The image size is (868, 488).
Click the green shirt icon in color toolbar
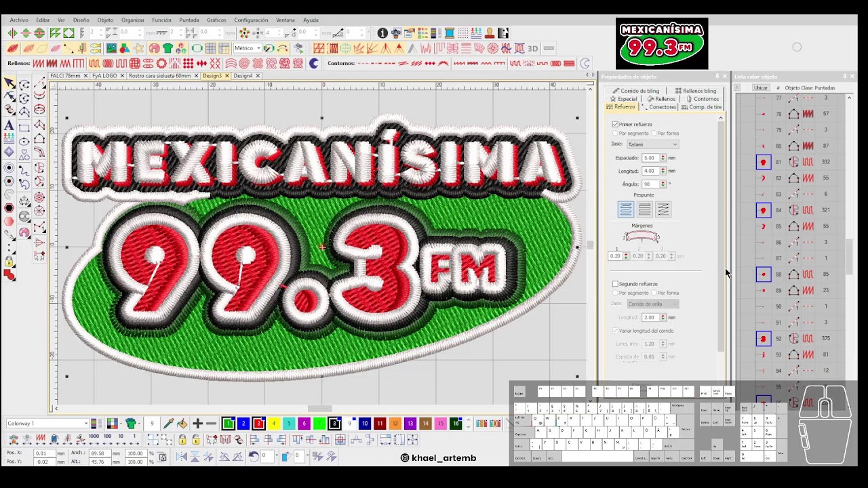(131, 424)
